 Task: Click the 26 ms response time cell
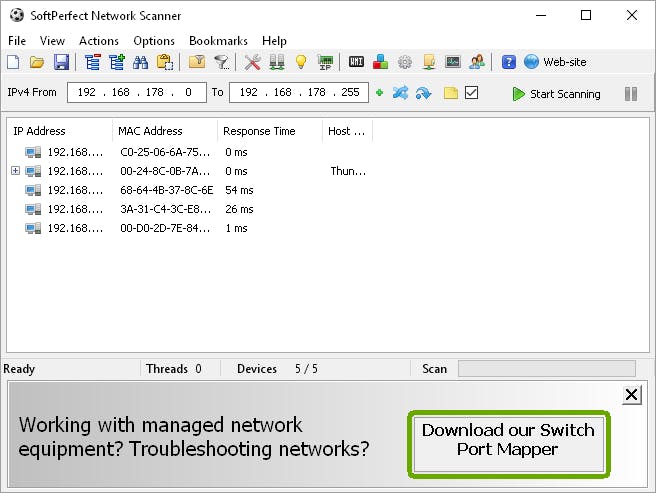tap(239, 209)
